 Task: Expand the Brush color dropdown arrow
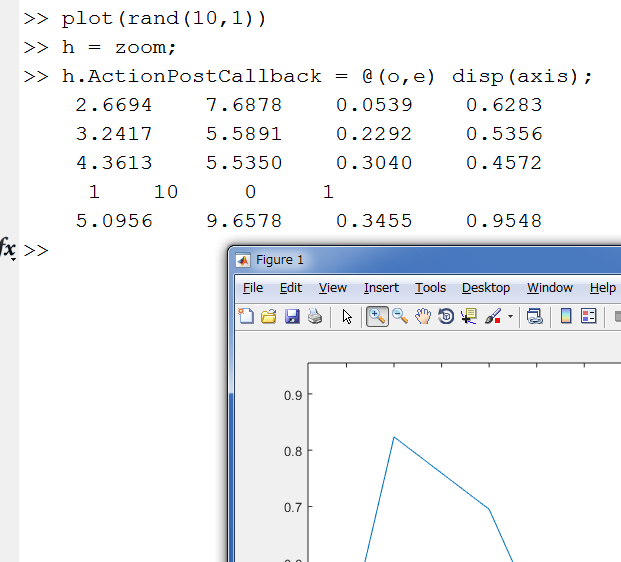point(510,317)
